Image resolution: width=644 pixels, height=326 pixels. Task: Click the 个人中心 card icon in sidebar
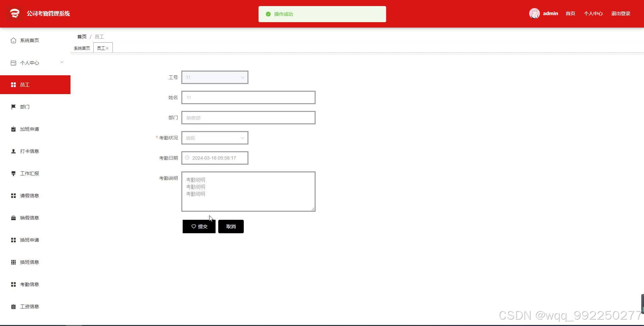click(13, 63)
